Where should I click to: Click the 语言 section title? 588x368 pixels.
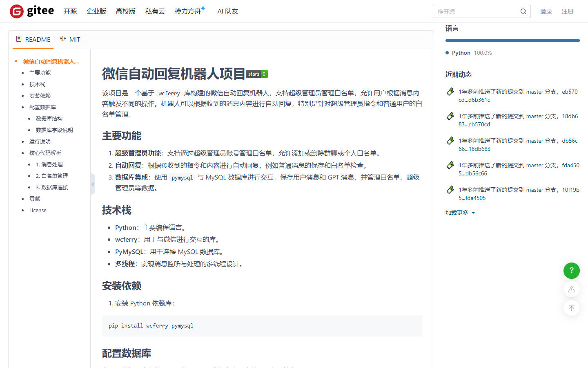(452, 28)
